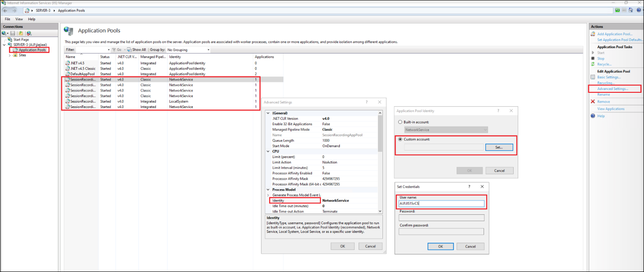Collapse the (General) section in Advanced Settings
644x272 pixels.
268,113
